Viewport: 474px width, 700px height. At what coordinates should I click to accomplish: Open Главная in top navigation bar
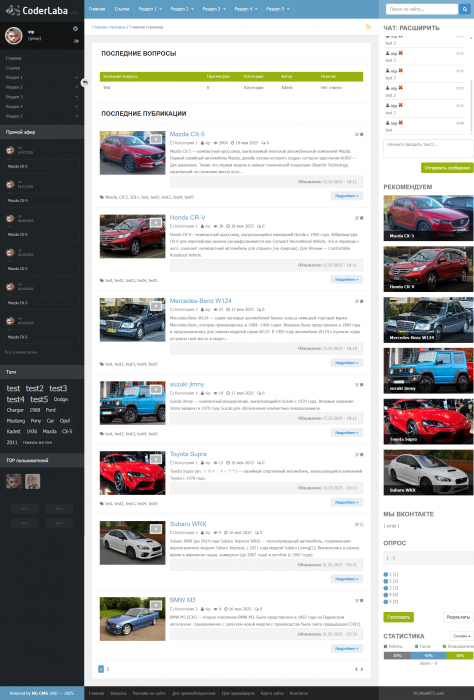97,9
